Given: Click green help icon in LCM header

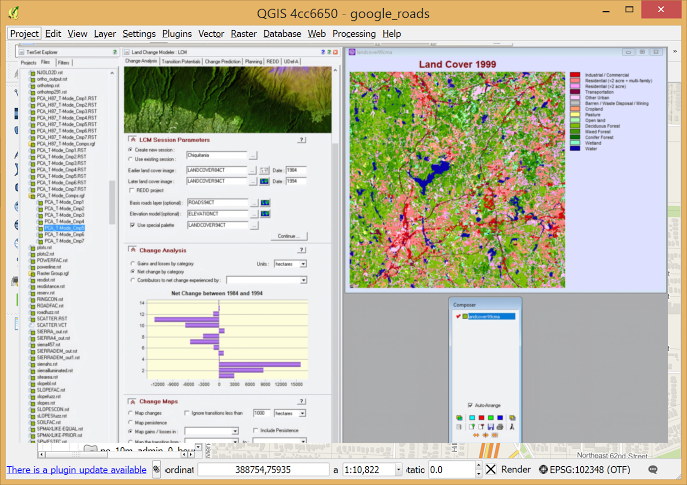Looking at the screenshot, I should [329, 52].
